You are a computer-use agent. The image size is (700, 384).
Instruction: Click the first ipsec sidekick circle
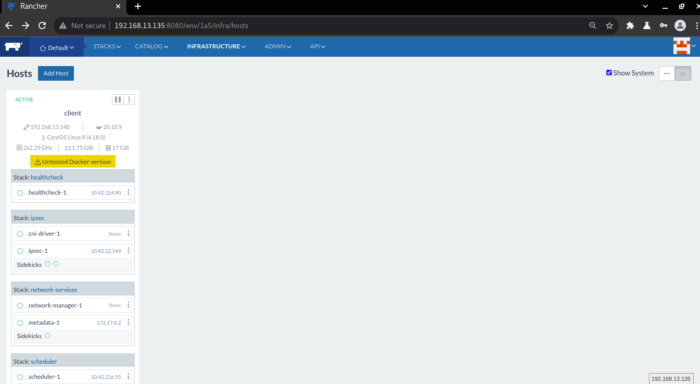point(48,264)
